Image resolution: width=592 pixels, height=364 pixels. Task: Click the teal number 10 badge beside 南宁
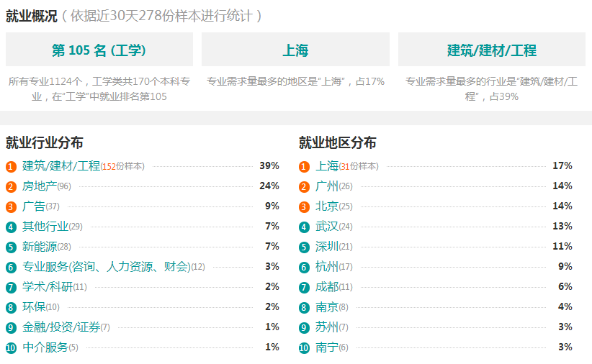point(304,347)
